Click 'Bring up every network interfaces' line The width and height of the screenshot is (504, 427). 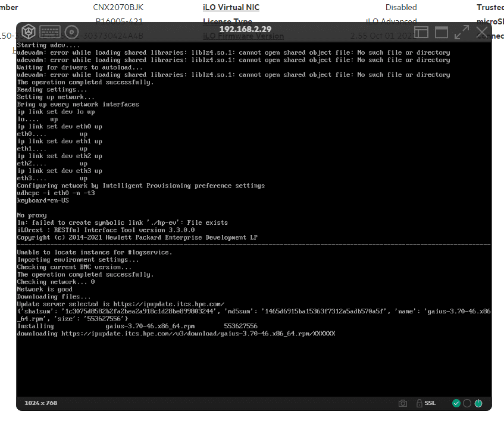78,105
